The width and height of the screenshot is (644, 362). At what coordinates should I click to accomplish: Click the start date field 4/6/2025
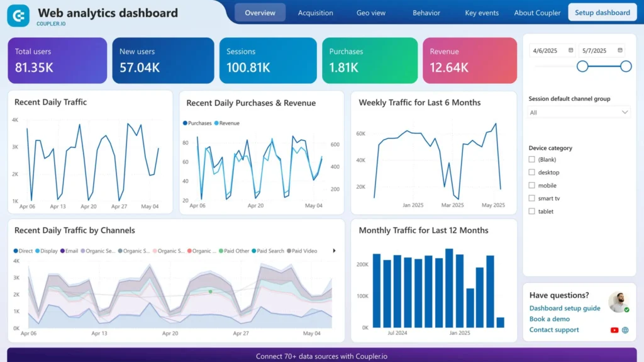point(552,50)
